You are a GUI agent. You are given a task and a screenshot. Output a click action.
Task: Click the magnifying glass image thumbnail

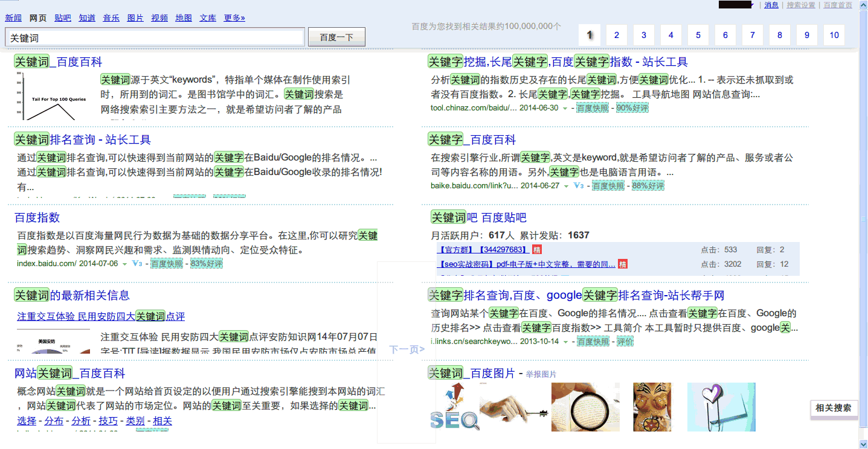click(584, 407)
